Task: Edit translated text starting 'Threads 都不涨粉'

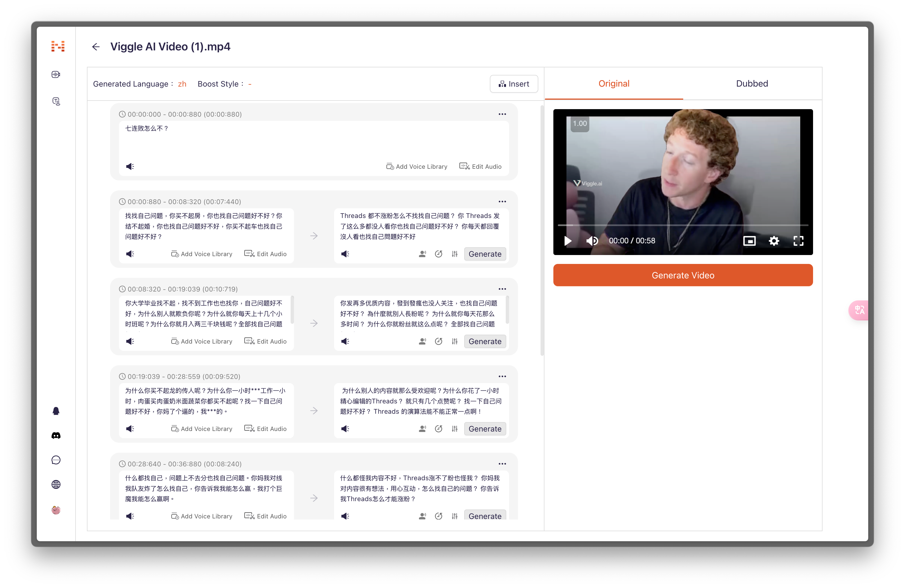Action: pyautogui.click(x=421, y=226)
